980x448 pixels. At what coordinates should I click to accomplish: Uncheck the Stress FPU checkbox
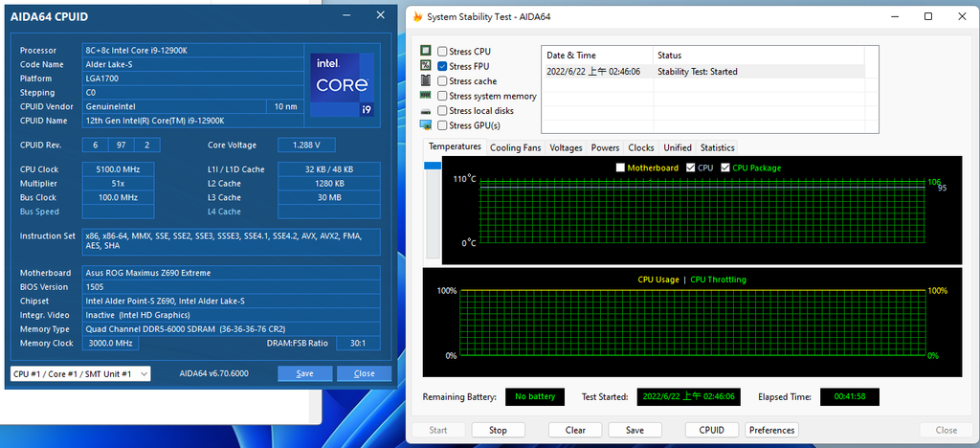point(442,66)
